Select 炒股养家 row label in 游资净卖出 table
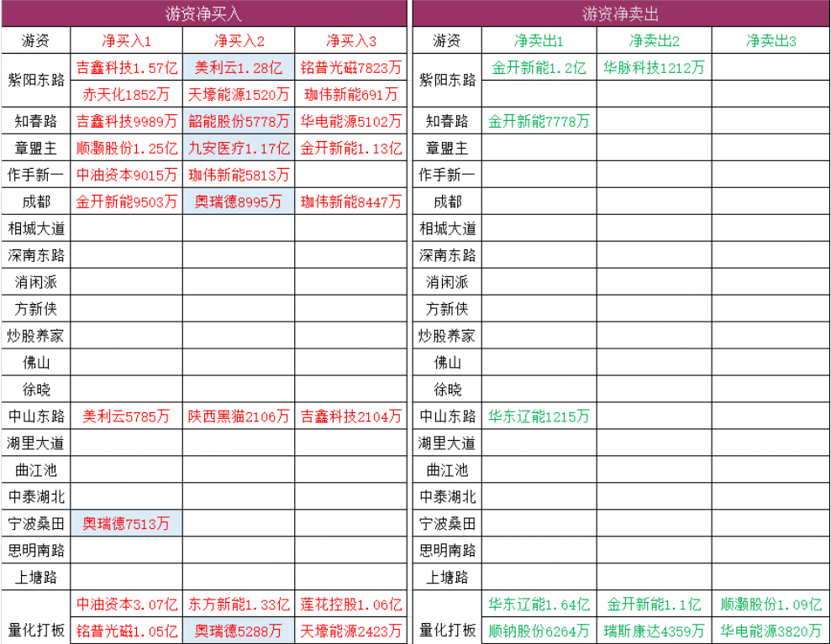The width and height of the screenshot is (831, 644). [x=447, y=336]
